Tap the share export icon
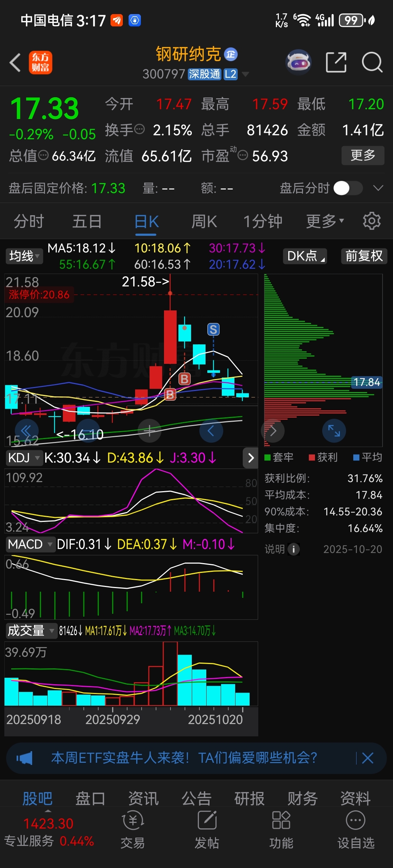Screen dimensions: 393x868 click(x=336, y=62)
